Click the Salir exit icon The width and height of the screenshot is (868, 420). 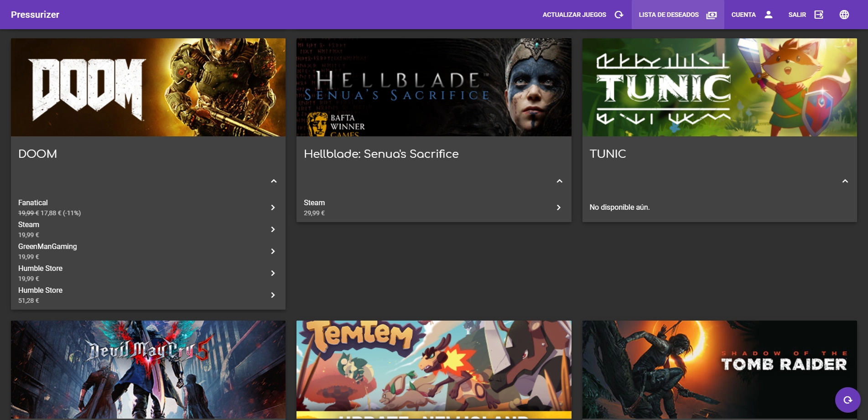point(819,15)
